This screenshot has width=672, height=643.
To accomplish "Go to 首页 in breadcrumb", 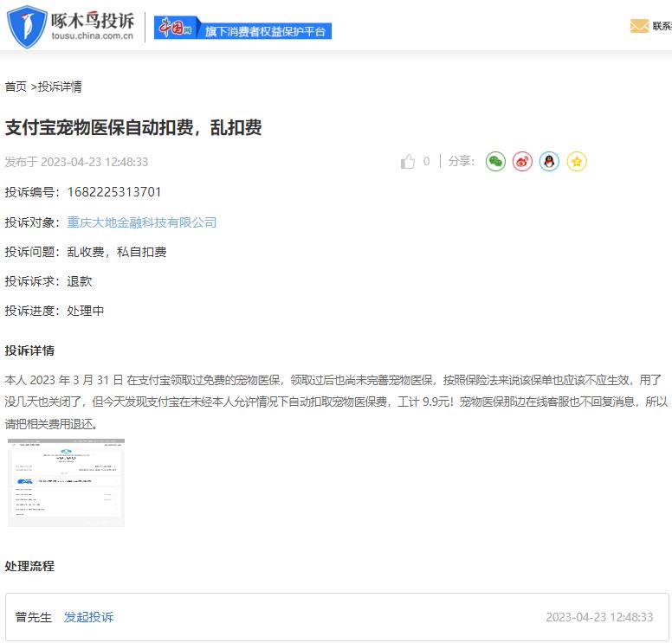I will click(x=16, y=87).
